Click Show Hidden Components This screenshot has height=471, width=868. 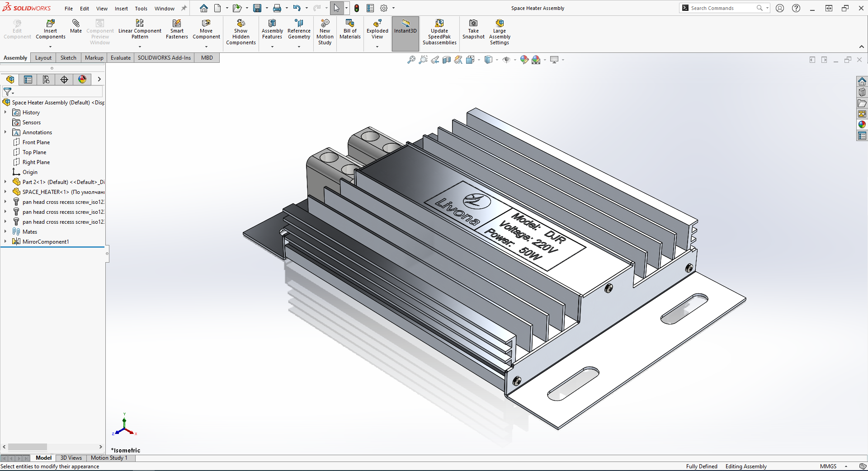pos(241,32)
